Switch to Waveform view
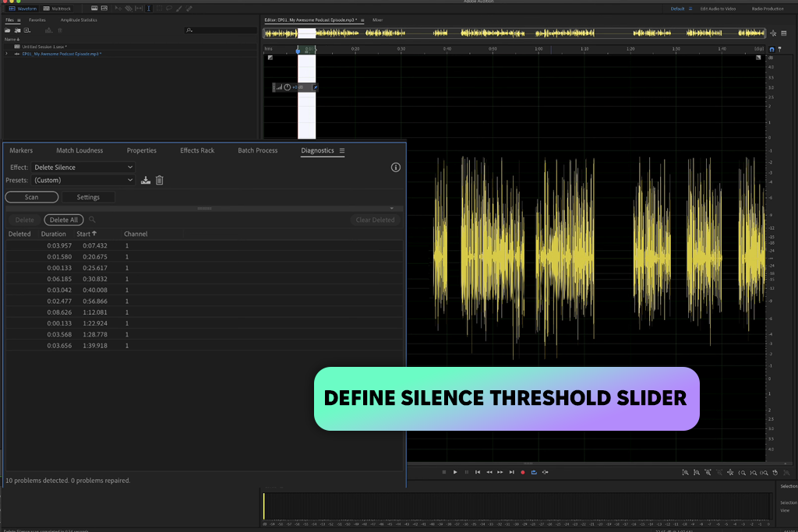Viewport: 798px width, 532px height. pyautogui.click(x=23, y=9)
